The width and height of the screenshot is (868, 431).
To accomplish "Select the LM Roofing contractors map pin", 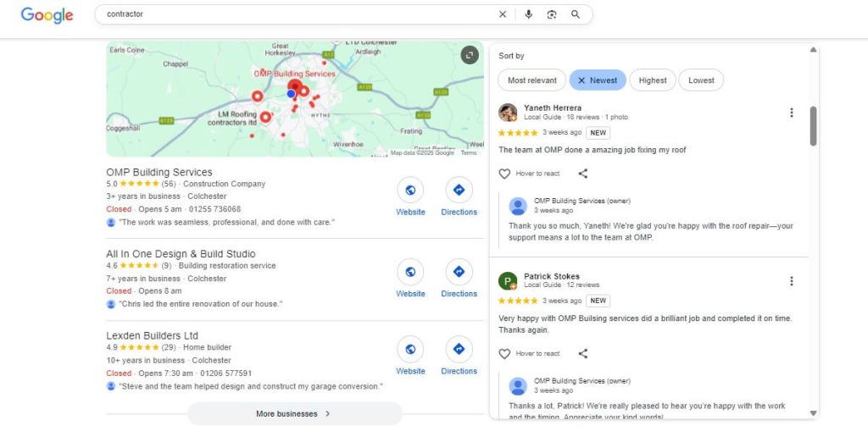I will (x=265, y=117).
